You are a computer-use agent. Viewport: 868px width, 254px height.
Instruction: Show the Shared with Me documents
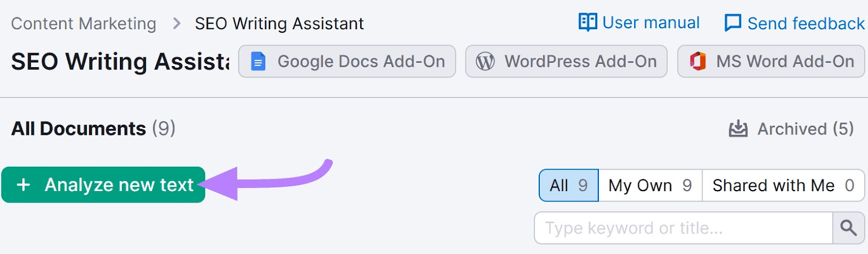pos(783,185)
